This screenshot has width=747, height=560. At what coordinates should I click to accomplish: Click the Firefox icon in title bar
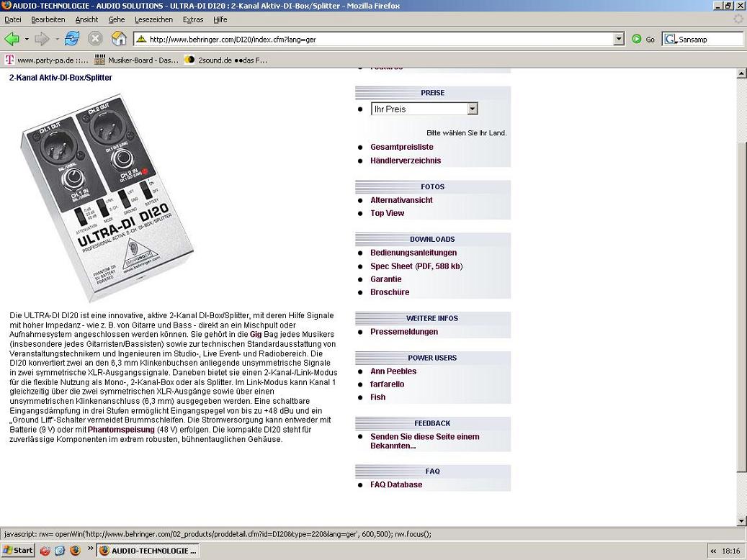tap(6, 5)
